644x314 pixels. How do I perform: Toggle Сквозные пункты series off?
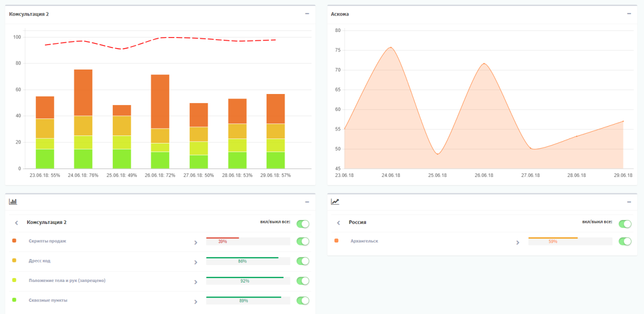[303, 300]
